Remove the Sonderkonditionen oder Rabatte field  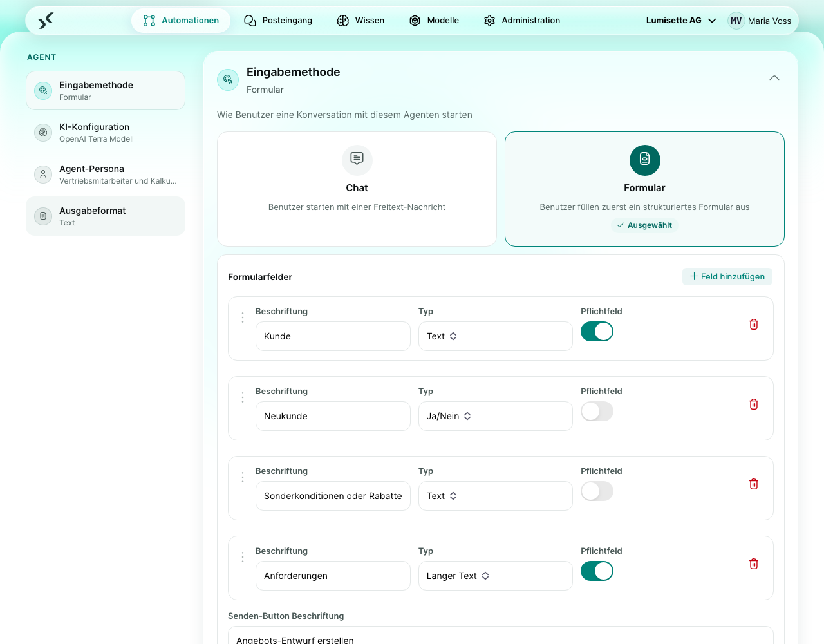point(754,484)
